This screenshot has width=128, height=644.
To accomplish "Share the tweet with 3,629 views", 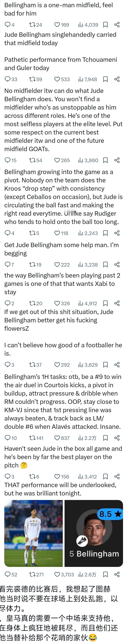I will [x=117, y=365].
